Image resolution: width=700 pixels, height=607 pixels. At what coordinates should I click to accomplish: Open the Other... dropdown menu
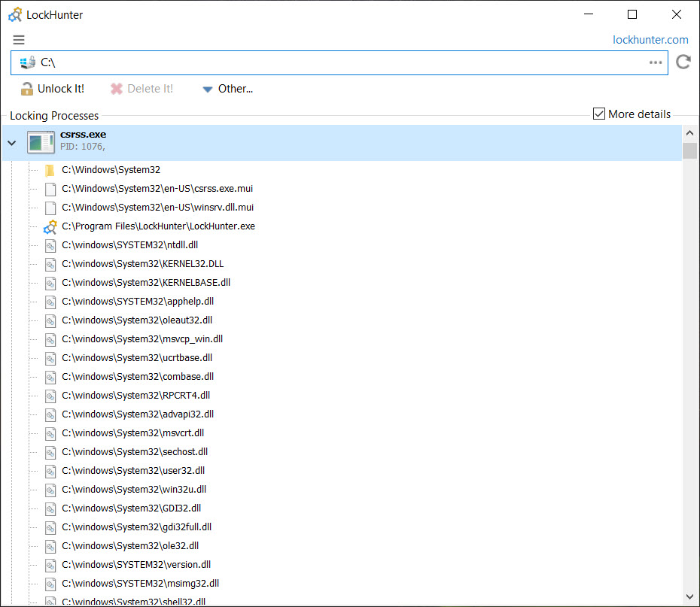pos(227,89)
